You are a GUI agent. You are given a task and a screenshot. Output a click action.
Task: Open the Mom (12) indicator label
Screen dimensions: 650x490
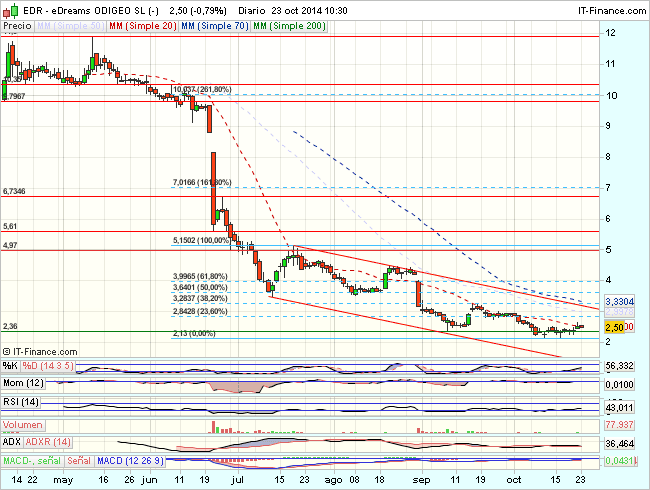(23, 383)
